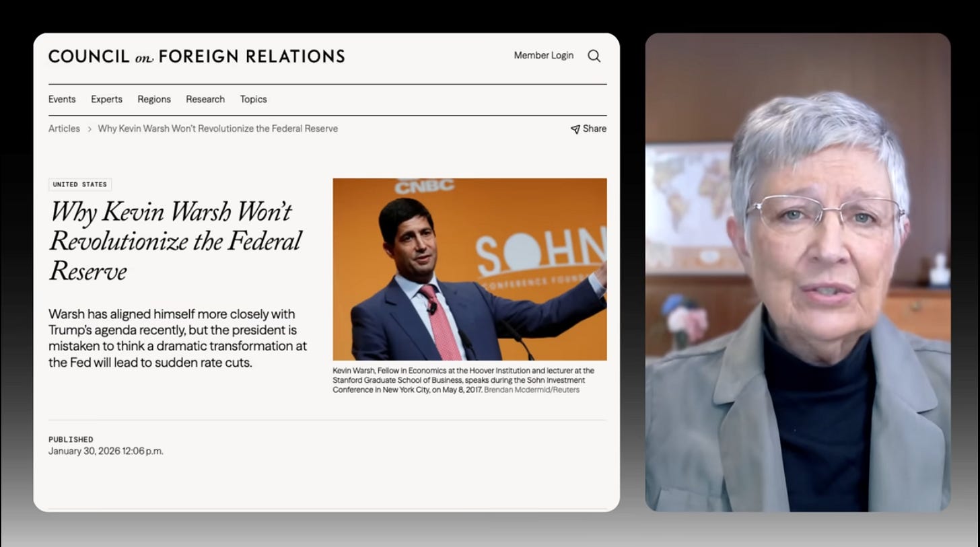Click the Share label
980x547 pixels.
pos(595,129)
